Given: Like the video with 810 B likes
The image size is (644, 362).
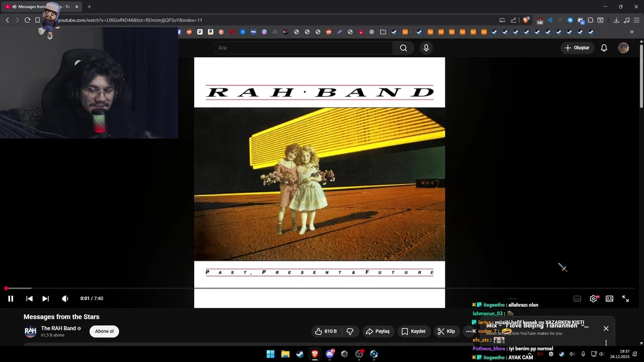Looking at the screenshot, I should (326, 331).
